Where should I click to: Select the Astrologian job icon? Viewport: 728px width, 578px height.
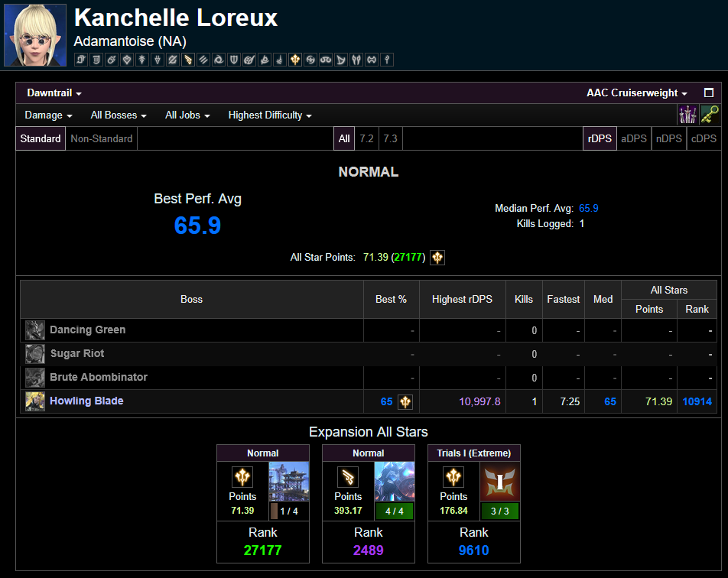81,60
